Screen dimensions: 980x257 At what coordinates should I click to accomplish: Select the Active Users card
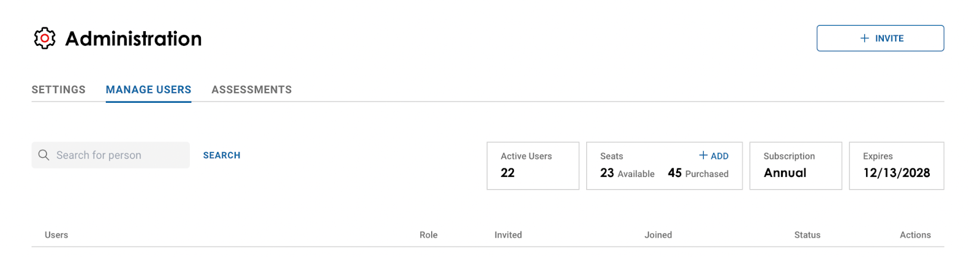tap(533, 166)
